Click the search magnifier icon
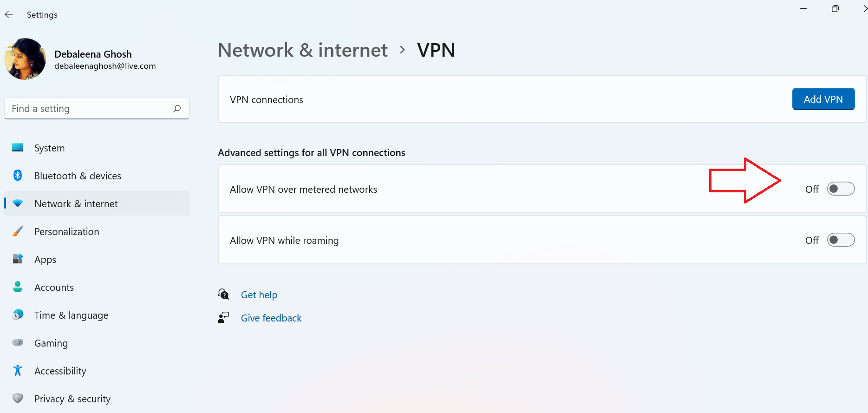 [177, 109]
